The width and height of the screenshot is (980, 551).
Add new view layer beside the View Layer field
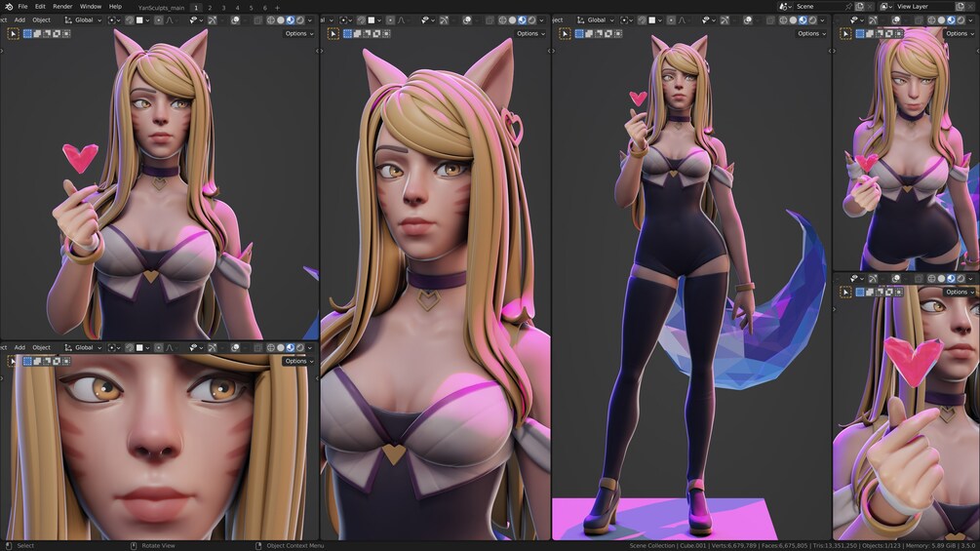tap(960, 6)
